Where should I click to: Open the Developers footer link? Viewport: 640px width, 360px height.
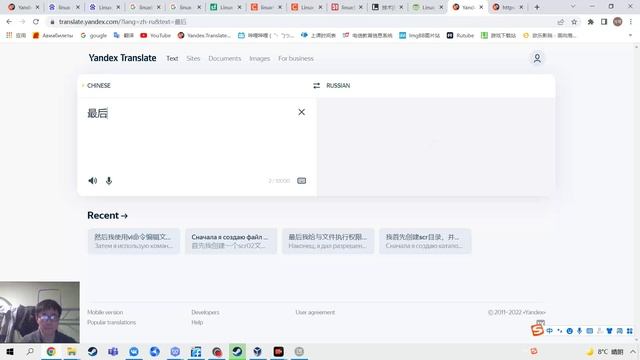click(x=205, y=312)
